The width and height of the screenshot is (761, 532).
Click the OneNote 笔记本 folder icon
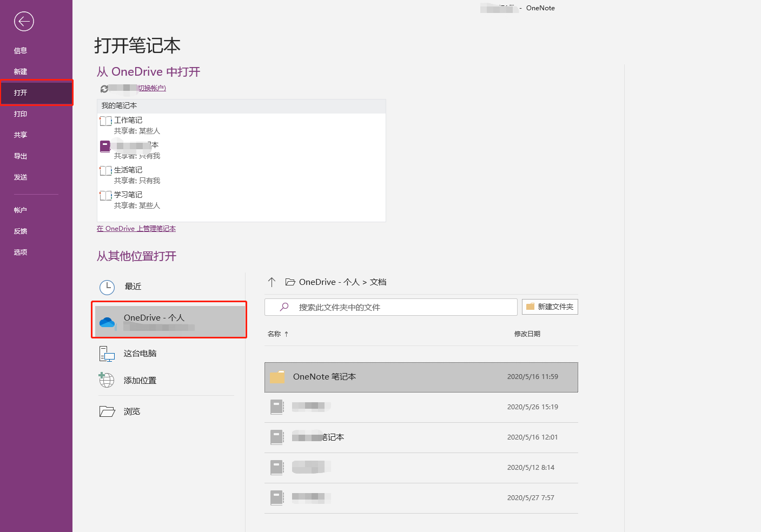click(x=277, y=377)
